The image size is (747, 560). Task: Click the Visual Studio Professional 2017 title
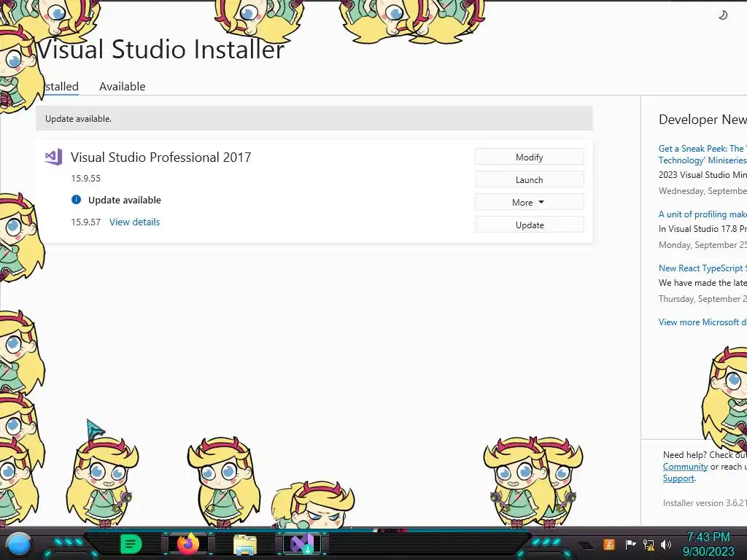click(x=161, y=157)
